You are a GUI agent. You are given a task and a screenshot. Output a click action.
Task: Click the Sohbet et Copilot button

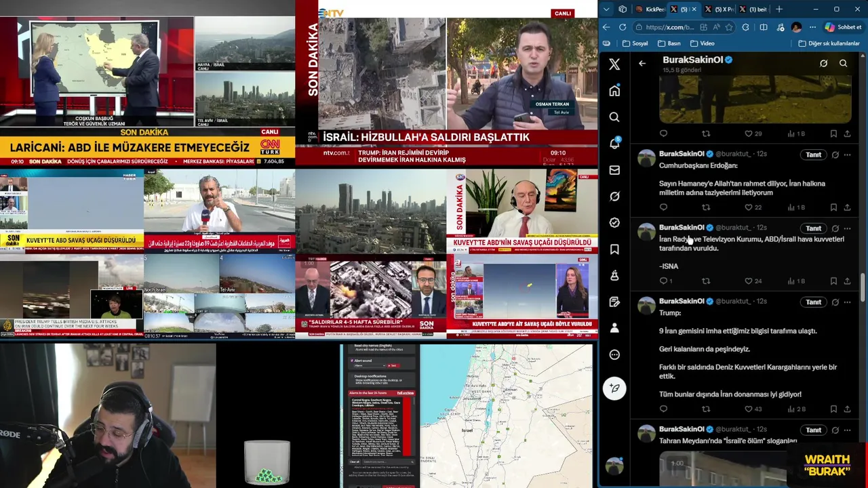[843, 27]
